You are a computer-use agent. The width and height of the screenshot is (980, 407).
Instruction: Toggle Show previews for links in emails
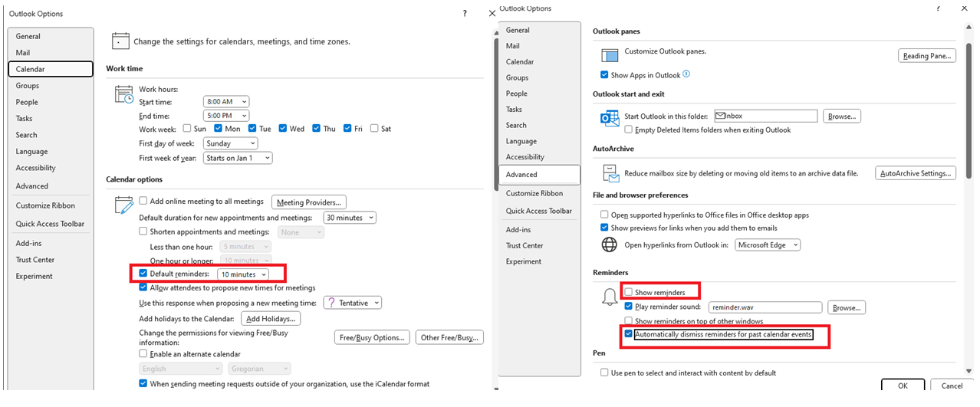(605, 228)
